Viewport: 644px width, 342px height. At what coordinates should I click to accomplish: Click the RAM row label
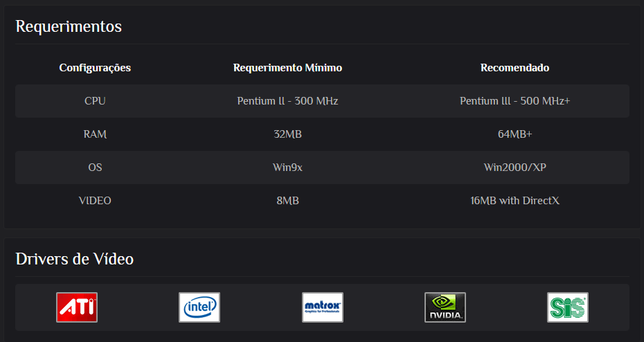95,134
